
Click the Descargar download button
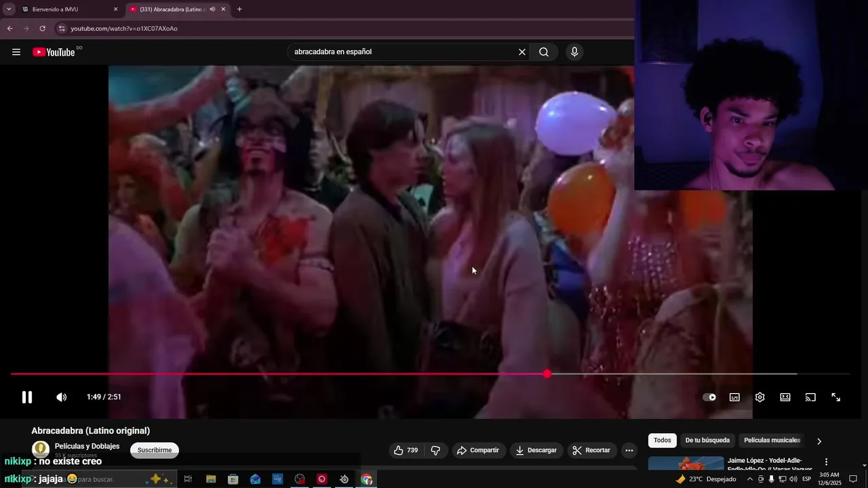(536, 450)
